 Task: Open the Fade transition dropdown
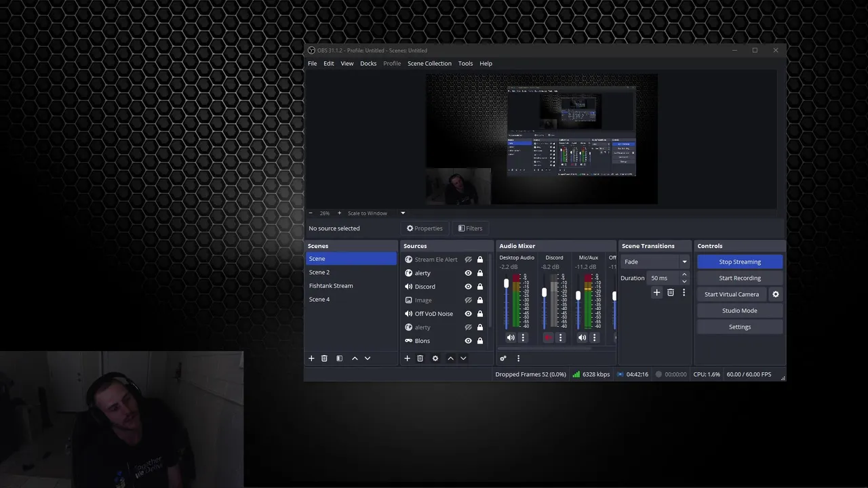tap(655, 262)
